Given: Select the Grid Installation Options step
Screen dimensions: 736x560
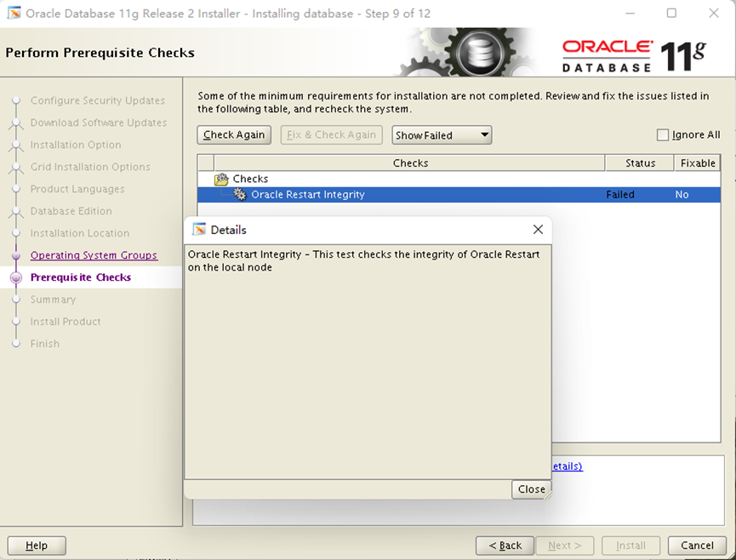Looking at the screenshot, I should point(90,167).
